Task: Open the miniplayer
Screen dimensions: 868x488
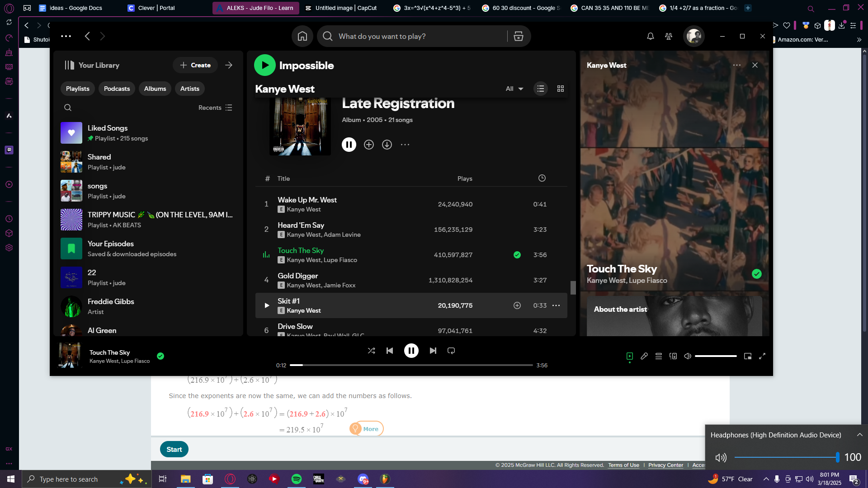Action: [x=748, y=356]
